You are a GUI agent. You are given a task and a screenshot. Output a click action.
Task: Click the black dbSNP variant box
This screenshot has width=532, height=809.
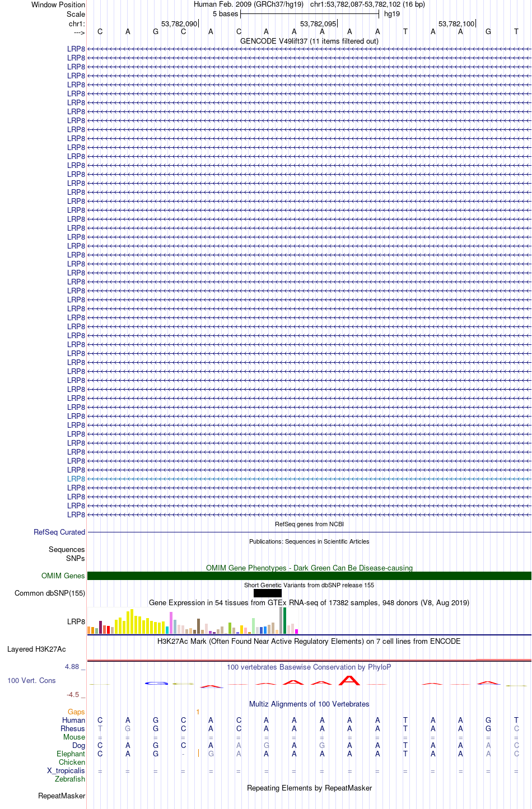click(x=268, y=593)
